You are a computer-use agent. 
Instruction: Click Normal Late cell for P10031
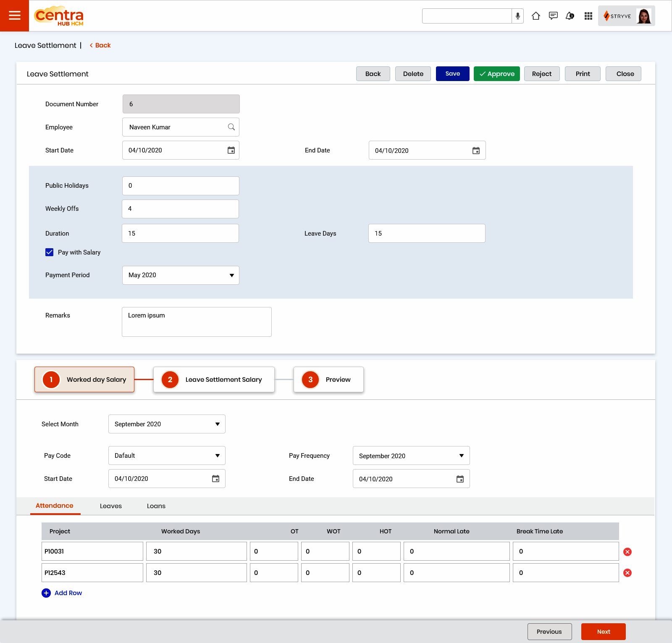pos(457,551)
